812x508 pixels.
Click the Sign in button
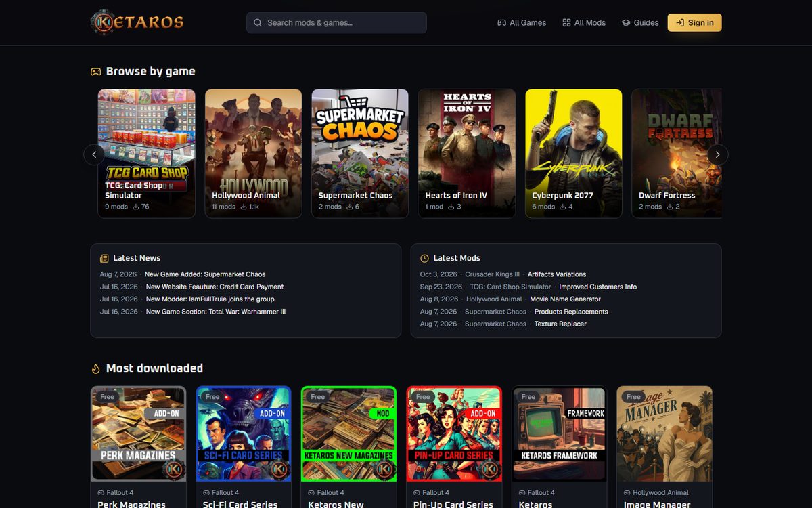click(x=694, y=22)
